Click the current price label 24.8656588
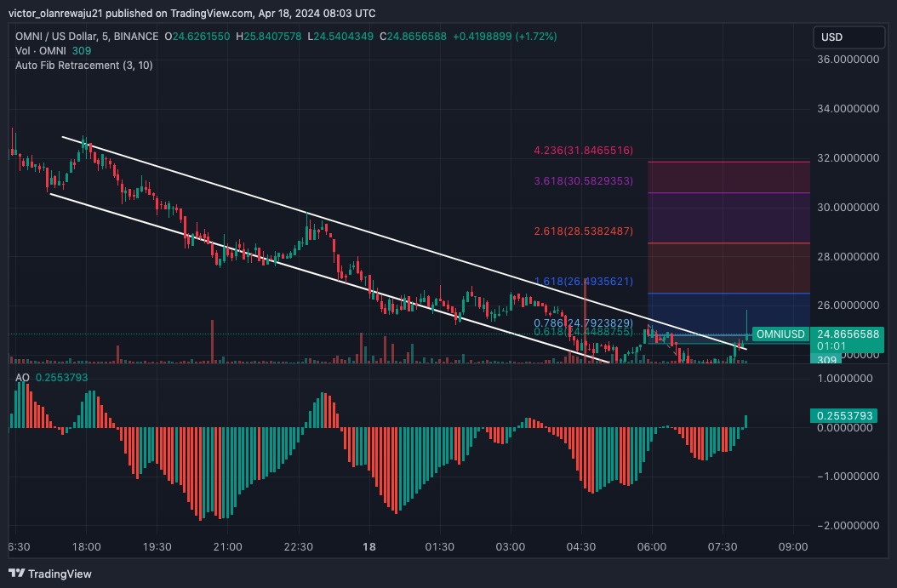The width and height of the screenshot is (897, 588). 848,334
